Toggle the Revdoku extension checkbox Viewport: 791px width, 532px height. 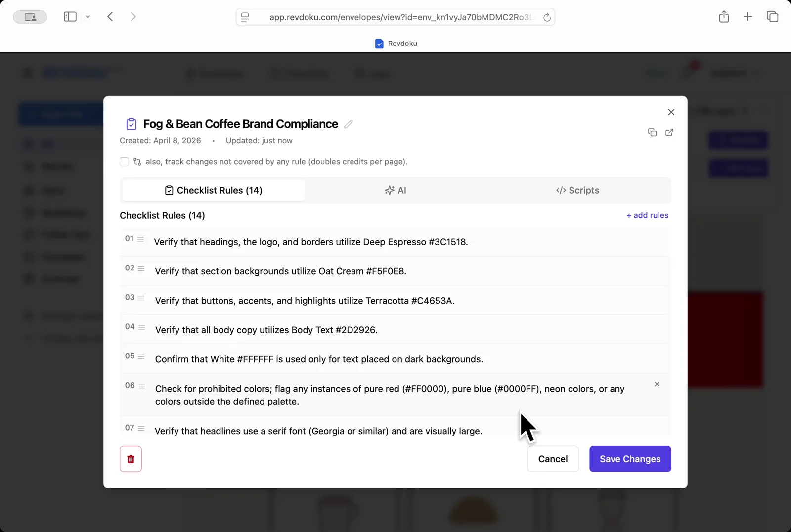[379, 44]
